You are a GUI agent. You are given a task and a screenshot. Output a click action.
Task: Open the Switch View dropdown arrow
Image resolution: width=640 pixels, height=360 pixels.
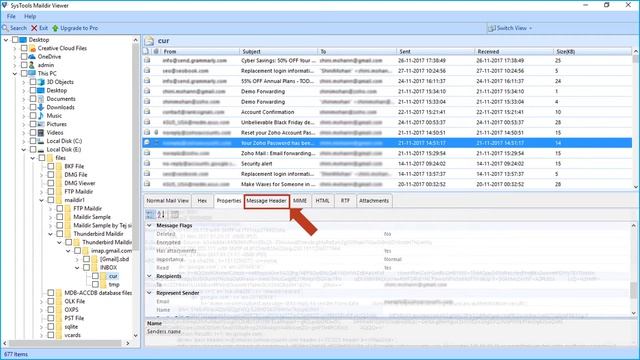coord(531,29)
